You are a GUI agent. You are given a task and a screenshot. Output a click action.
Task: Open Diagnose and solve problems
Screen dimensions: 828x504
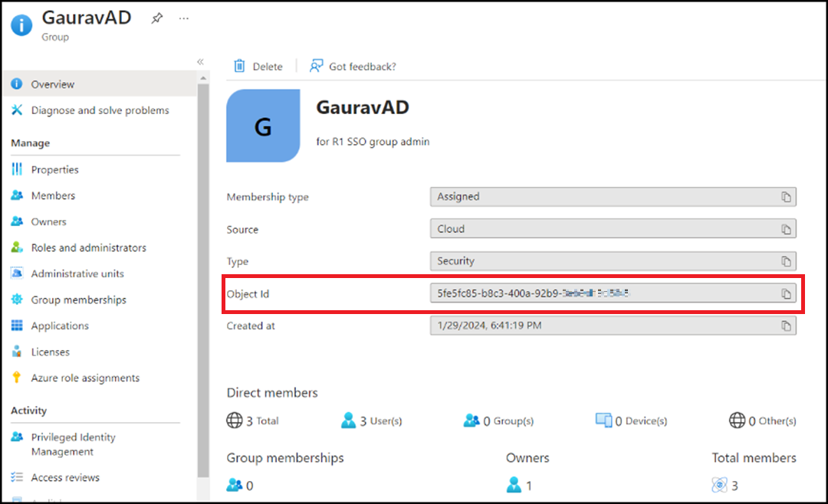point(100,110)
